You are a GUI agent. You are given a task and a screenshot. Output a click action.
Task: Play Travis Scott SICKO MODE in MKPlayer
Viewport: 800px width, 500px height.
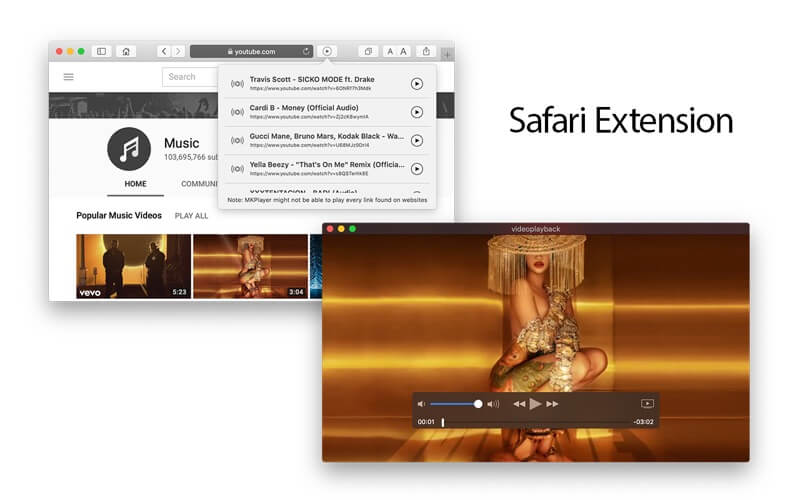click(x=417, y=84)
